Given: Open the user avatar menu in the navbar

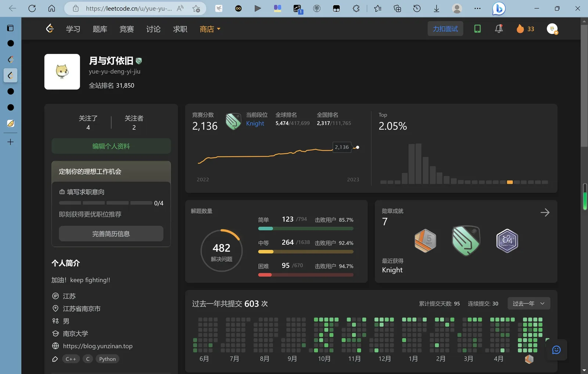Looking at the screenshot, I should click(x=552, y=29).
